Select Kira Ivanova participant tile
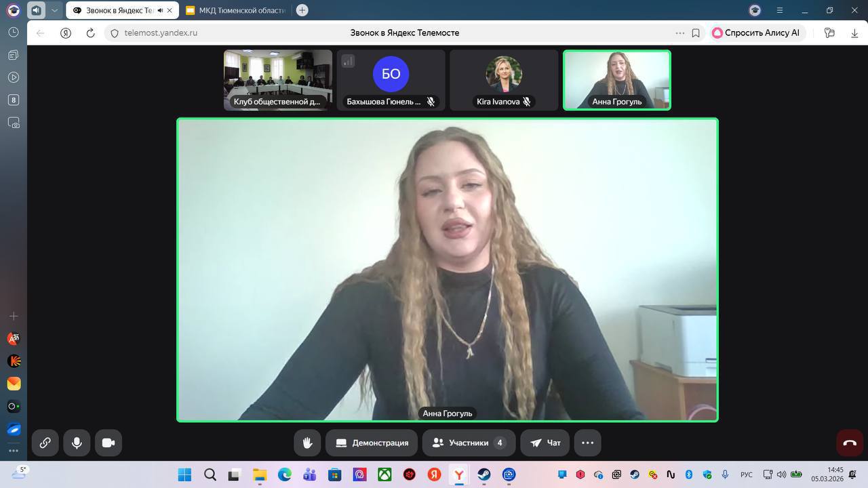This screenshot has height=488, width=868. pyautogui.click(x=504, y=79)
